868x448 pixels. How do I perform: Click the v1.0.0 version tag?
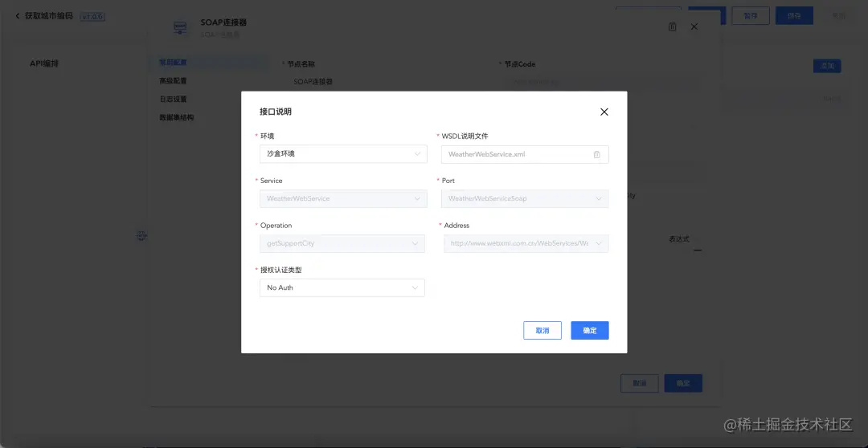point(92,17)
